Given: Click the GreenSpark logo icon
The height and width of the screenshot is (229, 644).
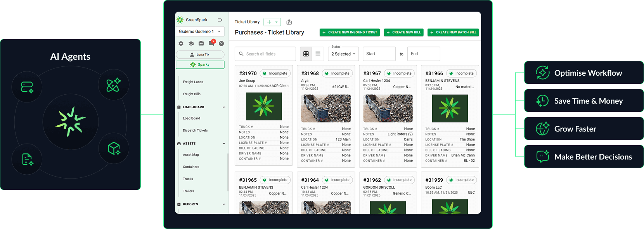Looking at the screenshot, I should (x=180, y=20).
